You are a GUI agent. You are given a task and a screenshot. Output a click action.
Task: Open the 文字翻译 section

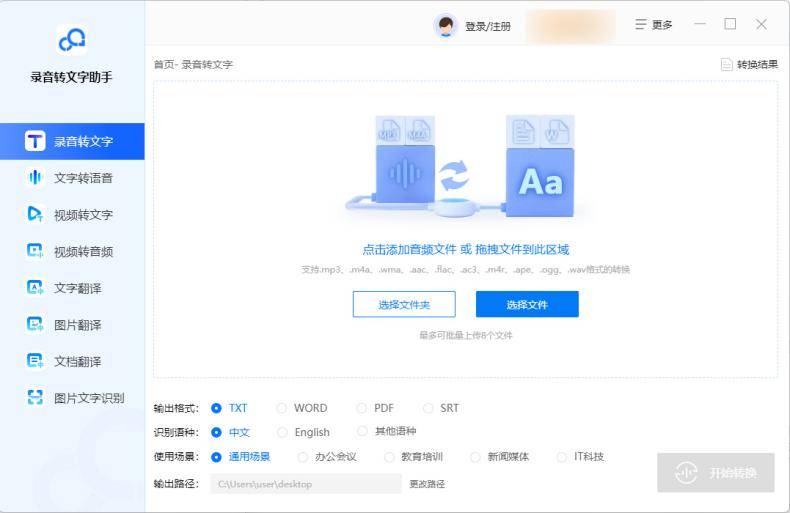pyautogui.click(x=72, y=288)
